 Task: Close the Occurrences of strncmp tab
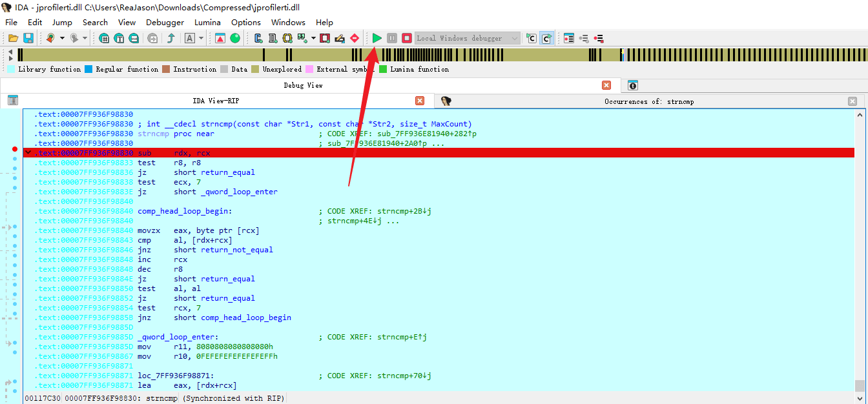852,101
